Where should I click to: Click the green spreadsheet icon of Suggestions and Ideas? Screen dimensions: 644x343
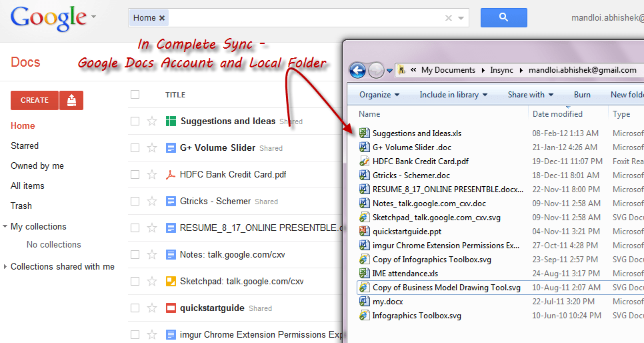point(171,121)
